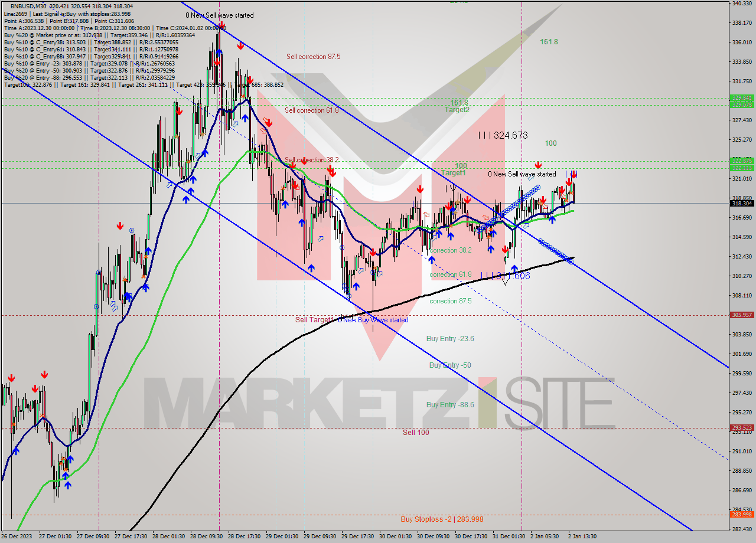Click the 'Sell correction 61.8' label
This screenshot has width=756, height=543.
click(x=311, y=110)
